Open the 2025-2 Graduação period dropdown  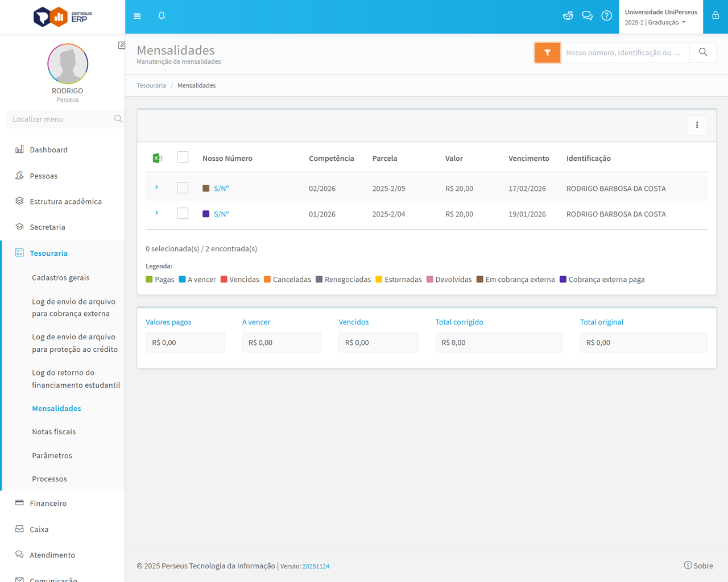point(655,23)
